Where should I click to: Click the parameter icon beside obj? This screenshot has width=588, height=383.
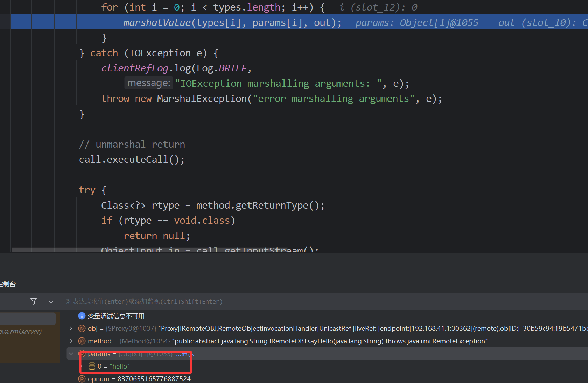[82, 328]
